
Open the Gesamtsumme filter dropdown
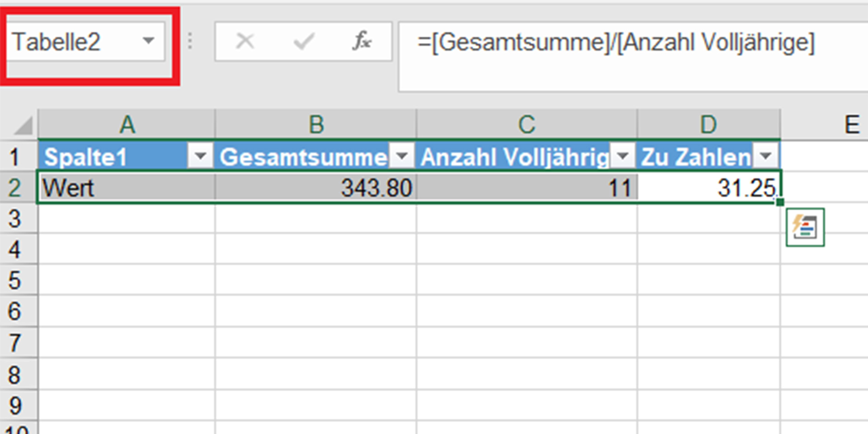[x=401, y=156]
